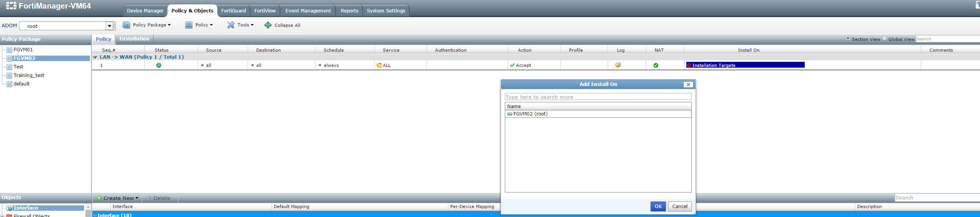
Task: Click the Name column header in the dialog
Action: 598,106
